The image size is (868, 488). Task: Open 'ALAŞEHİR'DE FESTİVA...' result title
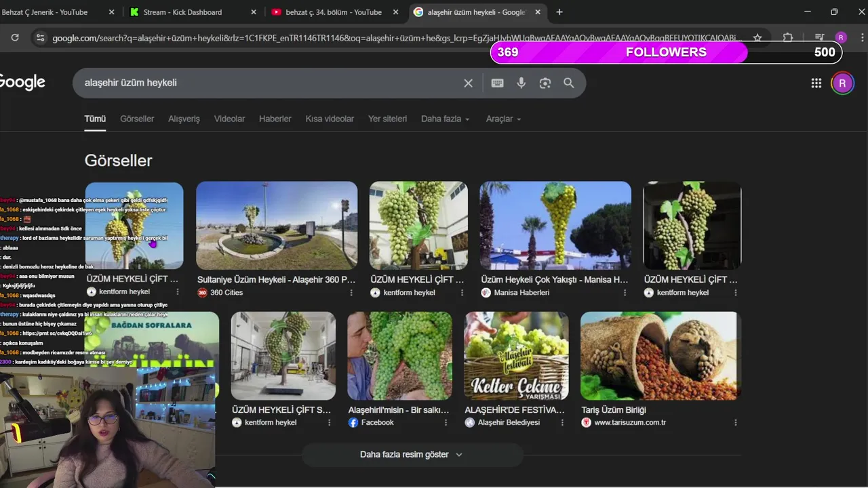tap(515, 410)
